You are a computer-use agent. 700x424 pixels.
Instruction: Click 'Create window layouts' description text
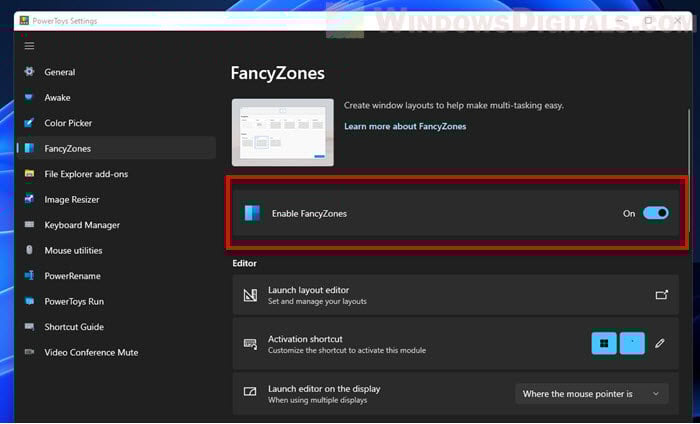(454, 105)
